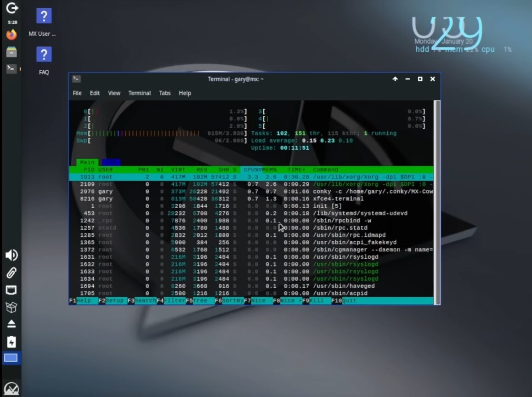
Task: Open the clipboard manager paperclip icon
Action: 11,273
